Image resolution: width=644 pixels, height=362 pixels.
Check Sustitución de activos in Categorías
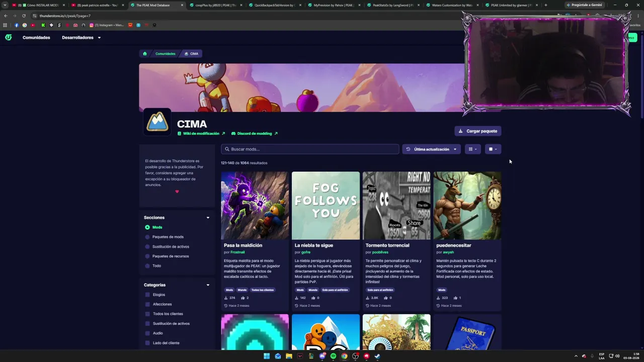click(x=147, y=323)
